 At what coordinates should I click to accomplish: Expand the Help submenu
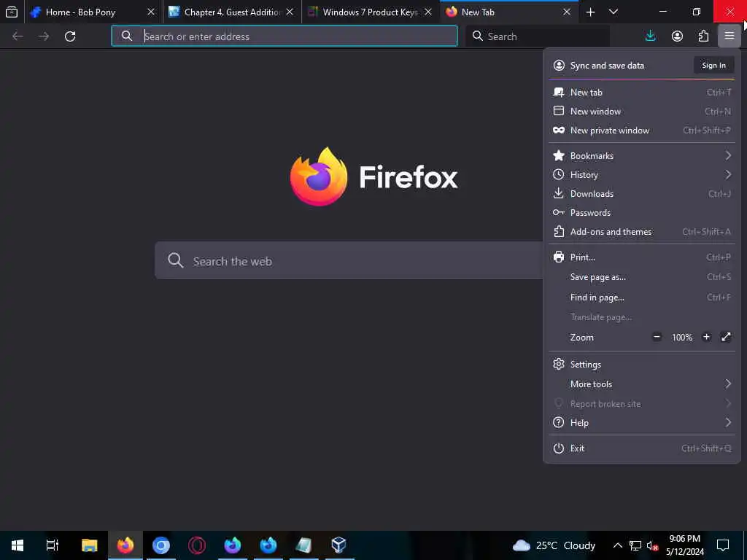click(642, 423)
